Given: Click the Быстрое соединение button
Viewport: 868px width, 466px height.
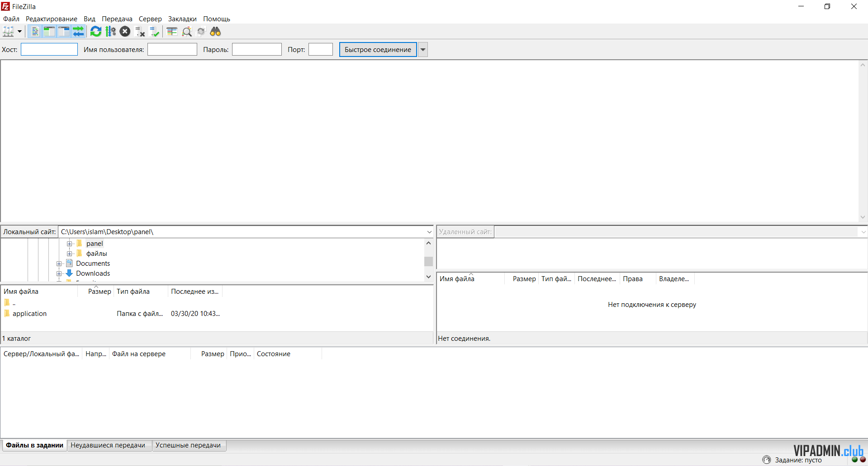Looking at the screenshot, I should coord(378,50).
